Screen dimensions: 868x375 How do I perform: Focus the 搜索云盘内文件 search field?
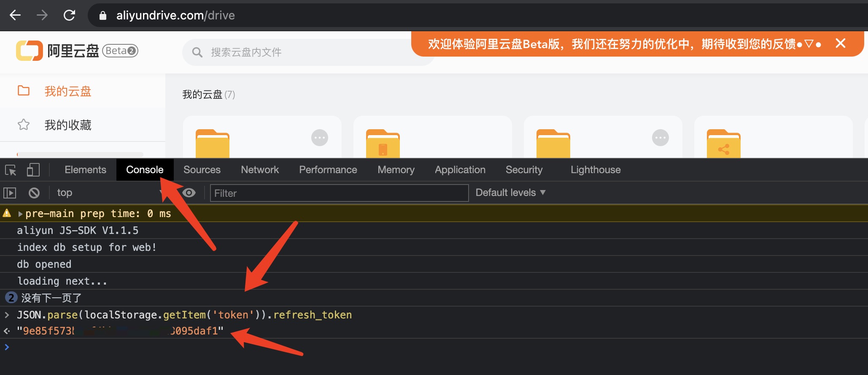(x=308, y=52)
